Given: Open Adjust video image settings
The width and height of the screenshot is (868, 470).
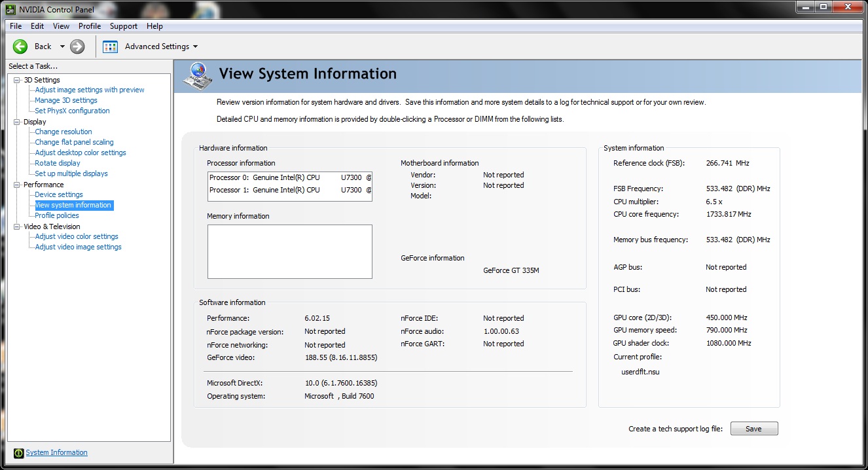Looking at the screenshot, I should point(78,247).
